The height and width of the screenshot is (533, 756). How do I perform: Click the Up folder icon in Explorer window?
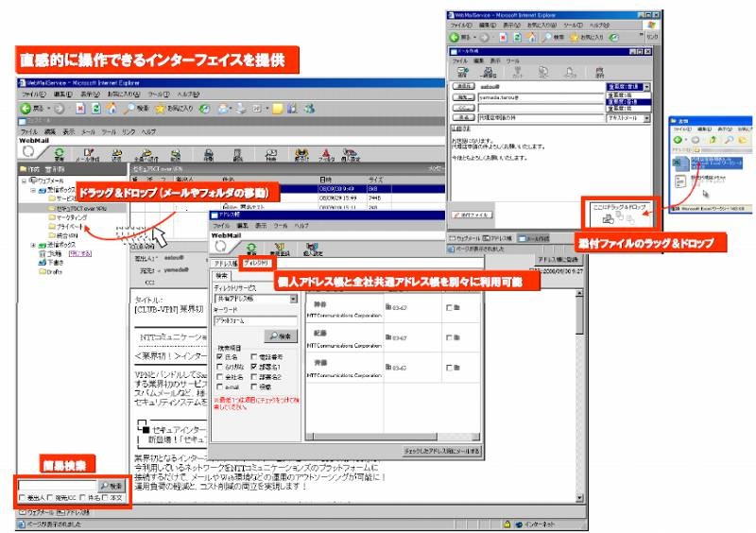tap(713, 140)
